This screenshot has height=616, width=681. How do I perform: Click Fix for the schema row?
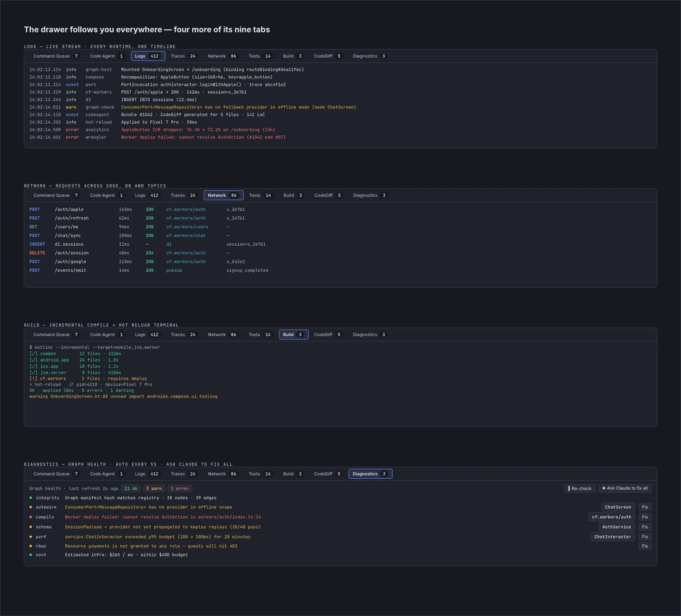[x=645, y=527]
